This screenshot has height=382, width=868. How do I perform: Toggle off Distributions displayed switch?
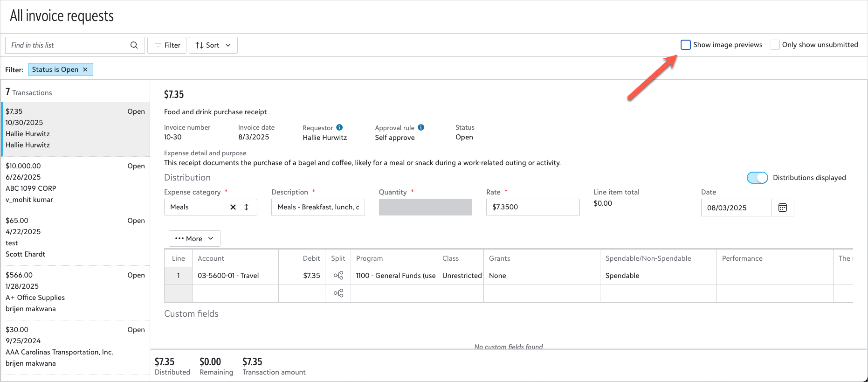pyautogui.click(x=757, y=178)
